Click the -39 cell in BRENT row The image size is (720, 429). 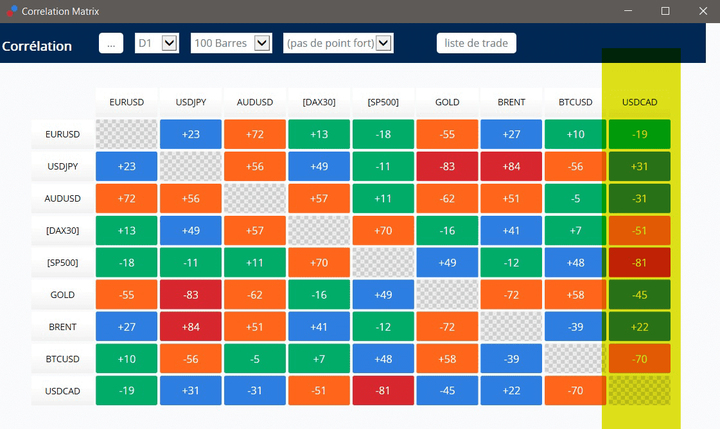click(575, 327)
